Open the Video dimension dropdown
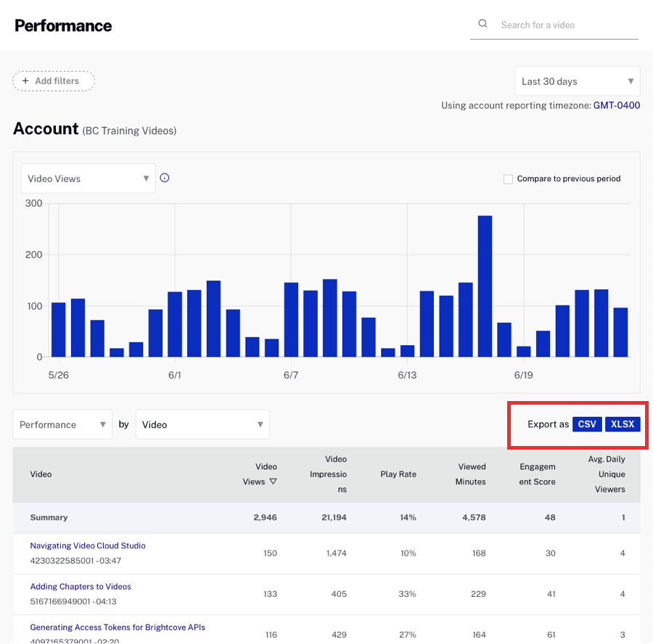The height and width of the screenshot is (644, 653). (202, 424)
